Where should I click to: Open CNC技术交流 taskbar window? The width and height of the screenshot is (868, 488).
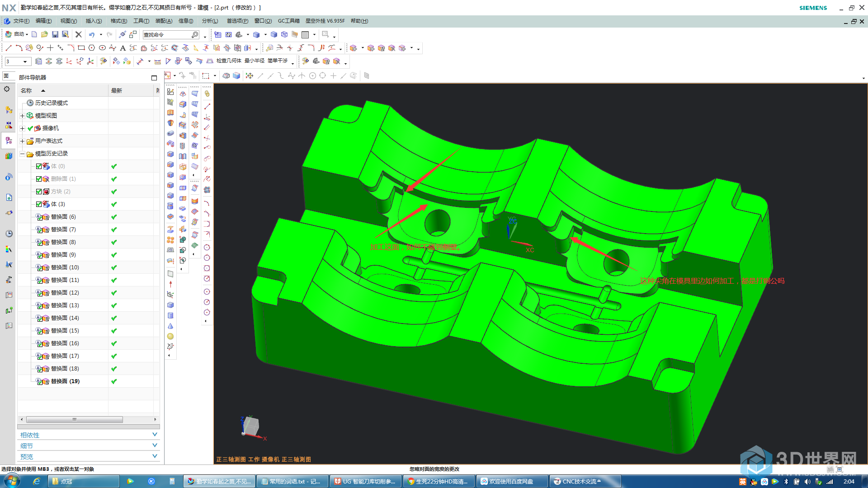(585, 481)
